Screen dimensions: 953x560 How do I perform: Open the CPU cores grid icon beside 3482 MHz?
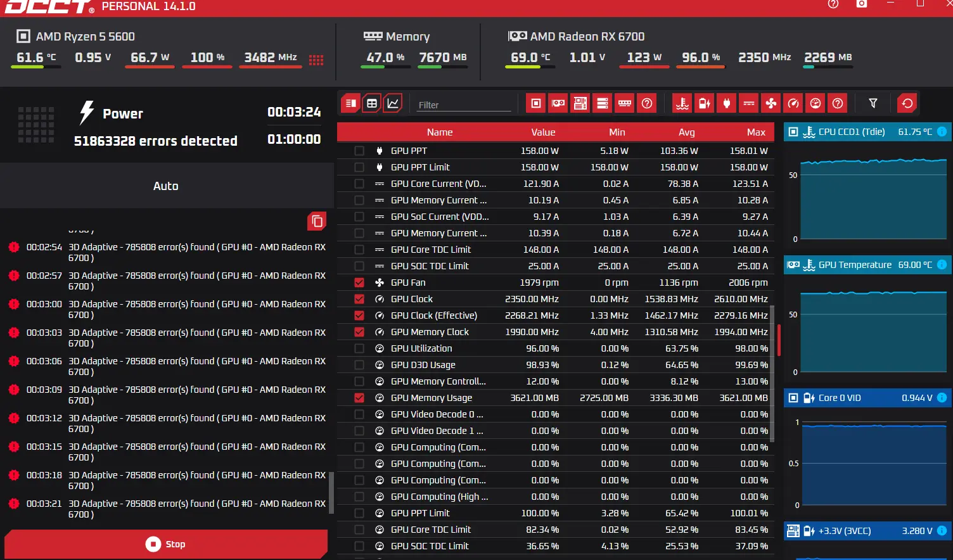pos(316,60)
